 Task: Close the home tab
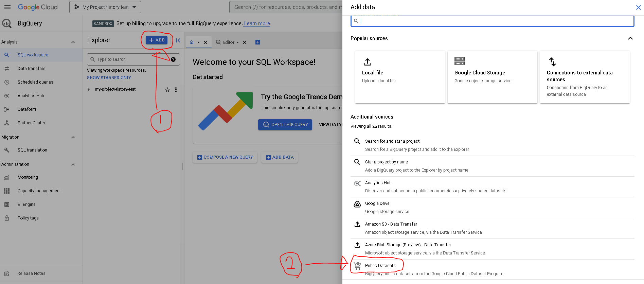tap(205, 42)
